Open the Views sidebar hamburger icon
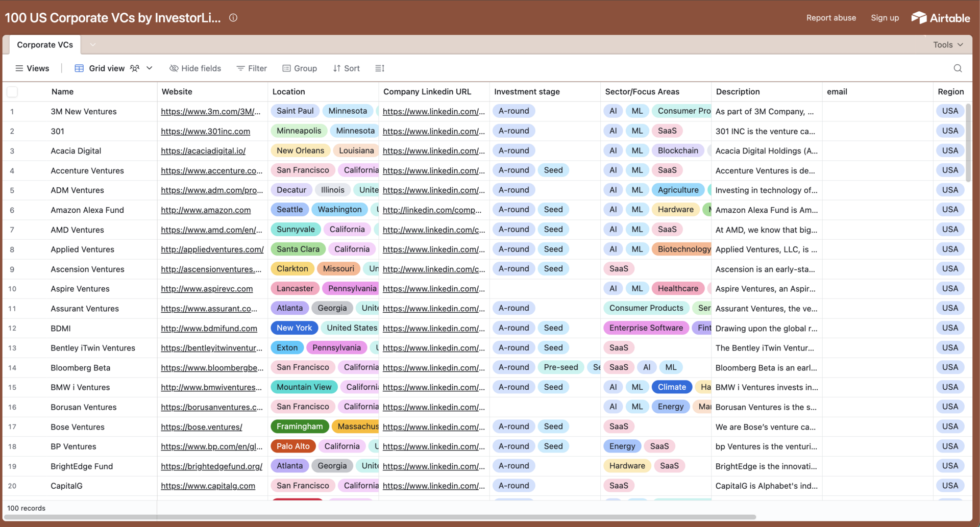Viewport: 980px width, 527px height. tap(19, 68)
